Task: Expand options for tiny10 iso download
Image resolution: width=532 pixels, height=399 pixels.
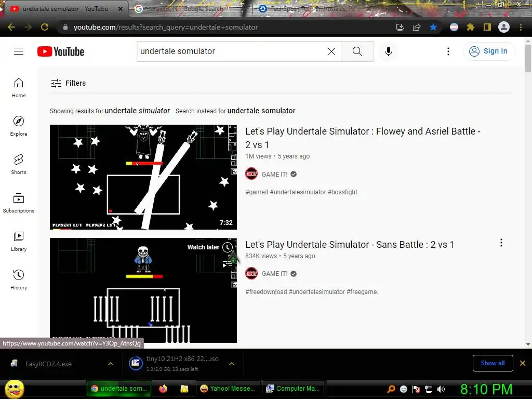Action: point(232,364)
